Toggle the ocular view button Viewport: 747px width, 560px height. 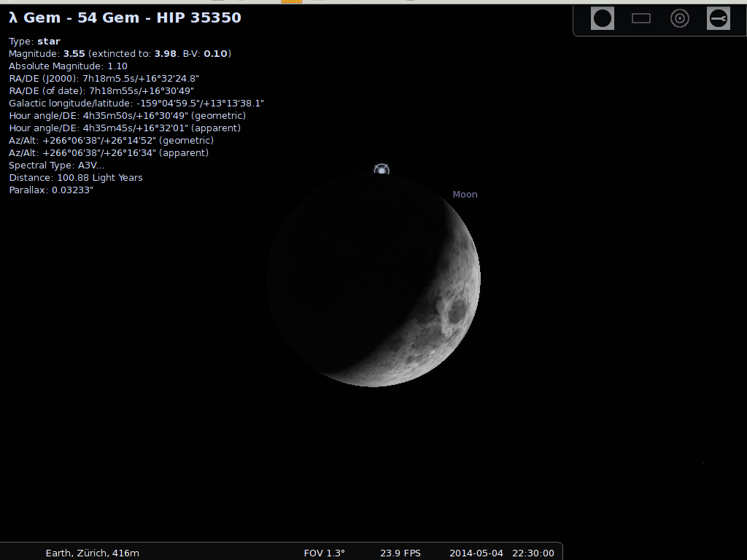[x=602, y=18]
